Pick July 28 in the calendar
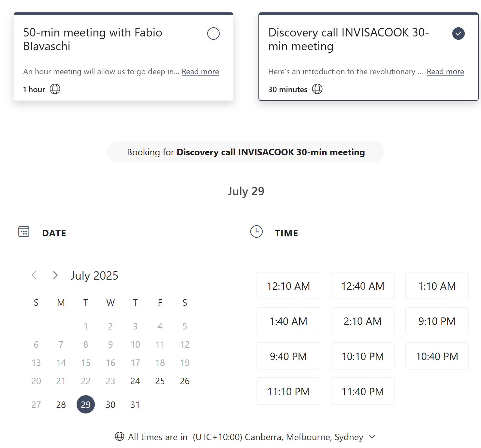 click(x=61, y=405)
